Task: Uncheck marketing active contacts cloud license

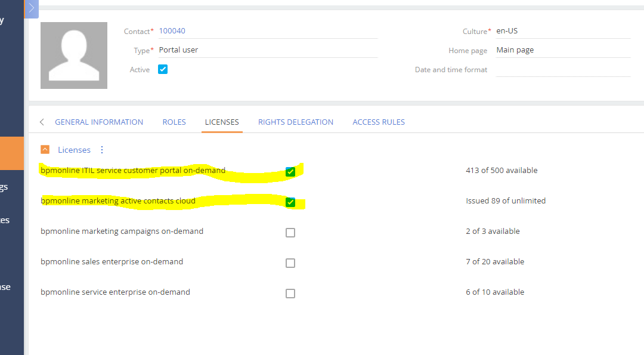Action: 290,202
